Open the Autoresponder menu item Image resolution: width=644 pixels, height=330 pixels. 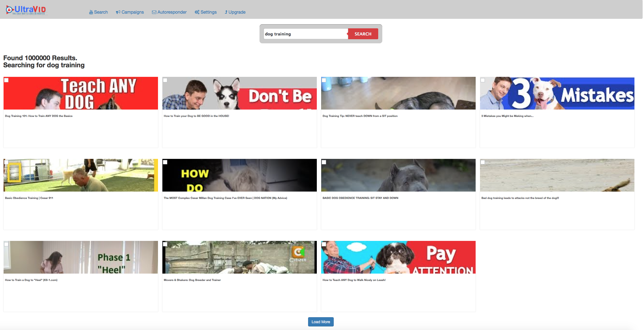(172, 12)
